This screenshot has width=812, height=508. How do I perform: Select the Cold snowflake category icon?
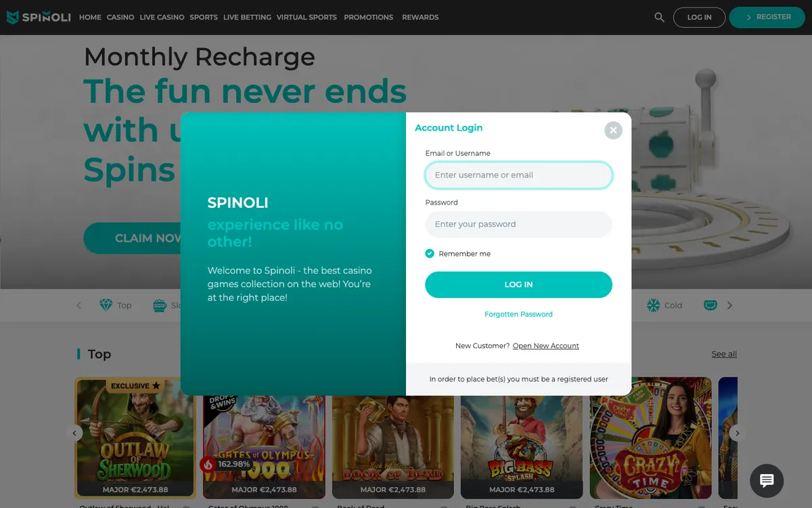tap(653, 305)
